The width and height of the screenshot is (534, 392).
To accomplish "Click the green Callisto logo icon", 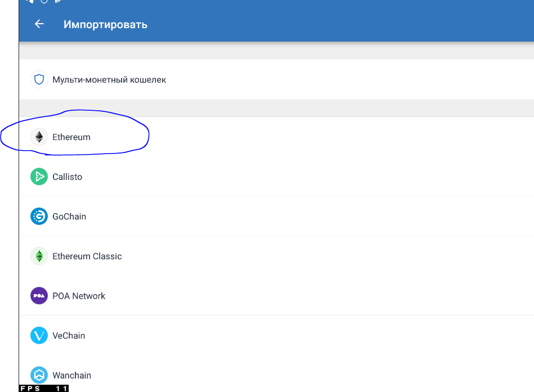I will [x=39, y=177].
